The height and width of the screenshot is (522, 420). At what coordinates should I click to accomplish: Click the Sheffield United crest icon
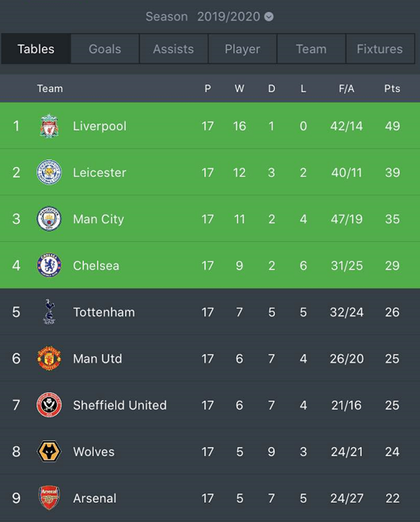(49, 405)
